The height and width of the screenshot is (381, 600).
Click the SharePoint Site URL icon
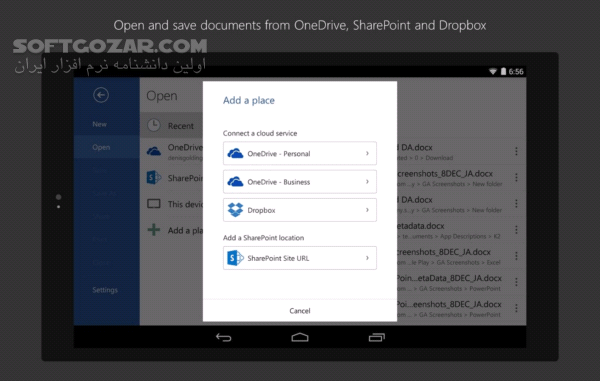235,258
